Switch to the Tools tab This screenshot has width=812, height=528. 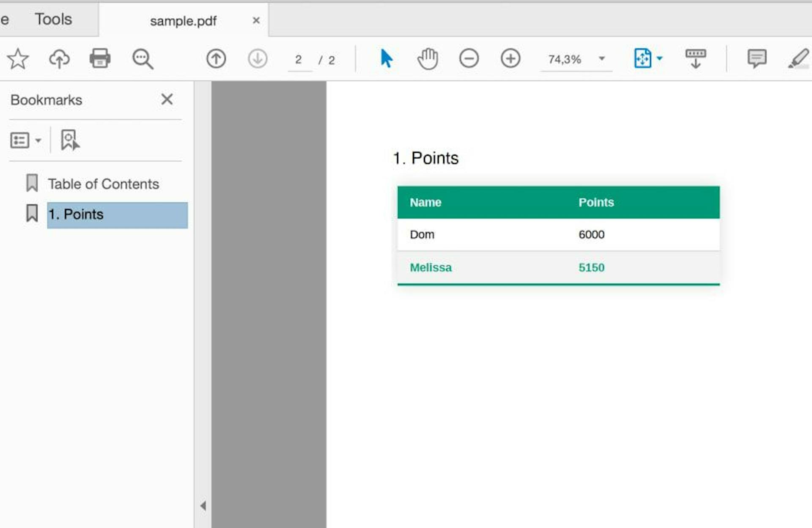pos(53,19)
